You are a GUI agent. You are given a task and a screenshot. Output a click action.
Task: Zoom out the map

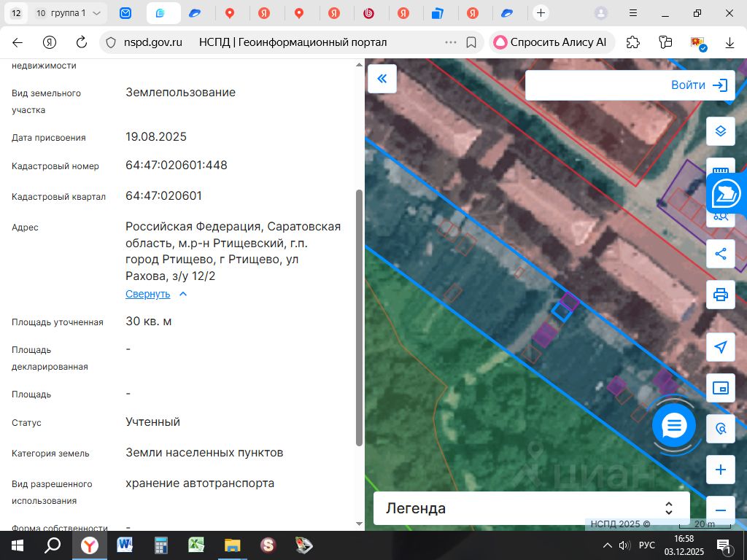click(720, 510)
